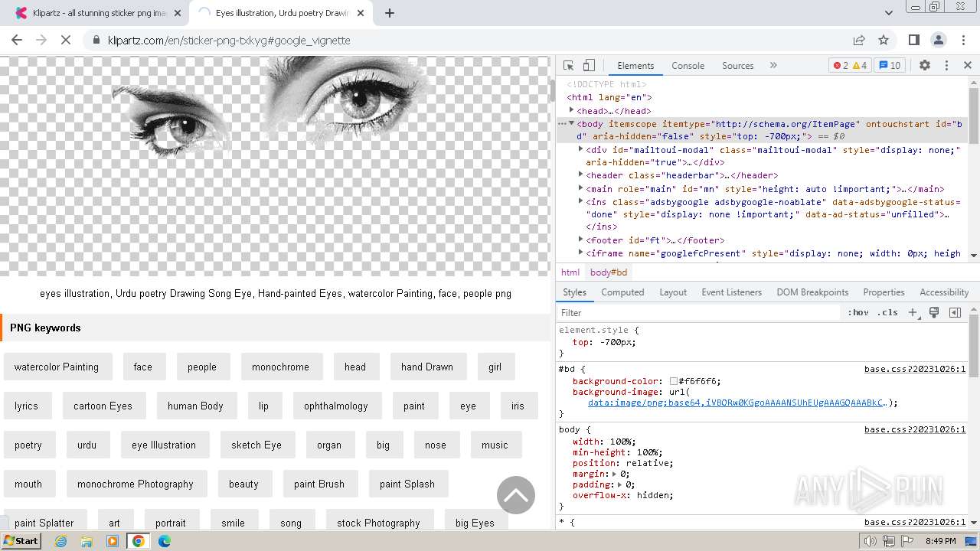Open the Properties tab

click(884, 292)
